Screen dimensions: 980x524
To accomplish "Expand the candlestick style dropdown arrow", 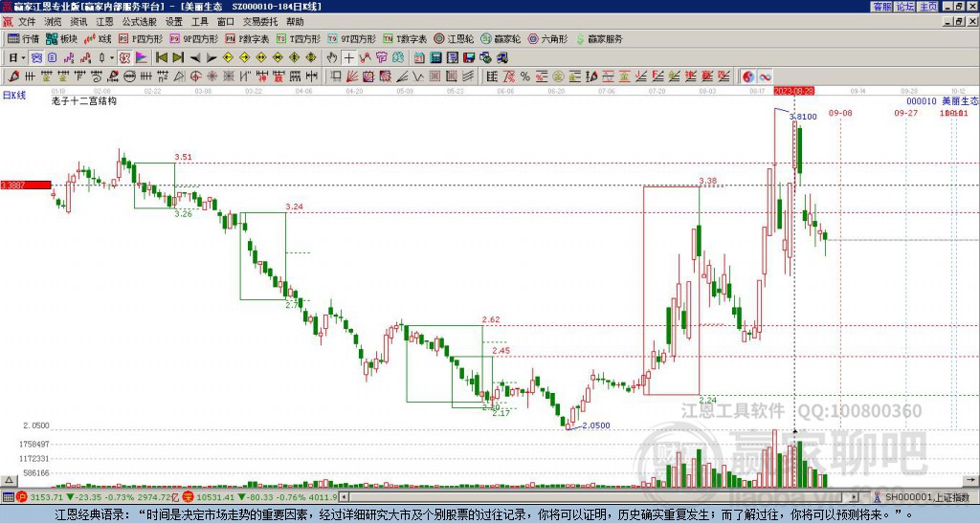I will pyautogui.click(x=112, y=58).
